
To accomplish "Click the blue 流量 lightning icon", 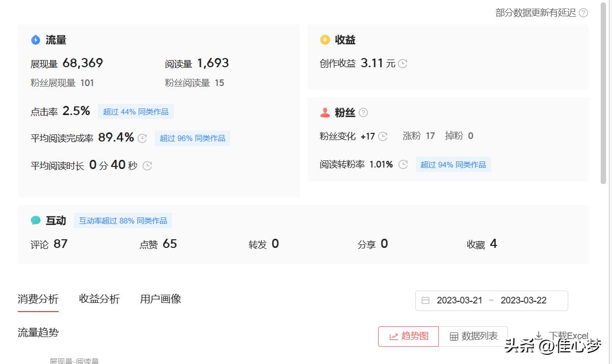I will coord(36,40).
